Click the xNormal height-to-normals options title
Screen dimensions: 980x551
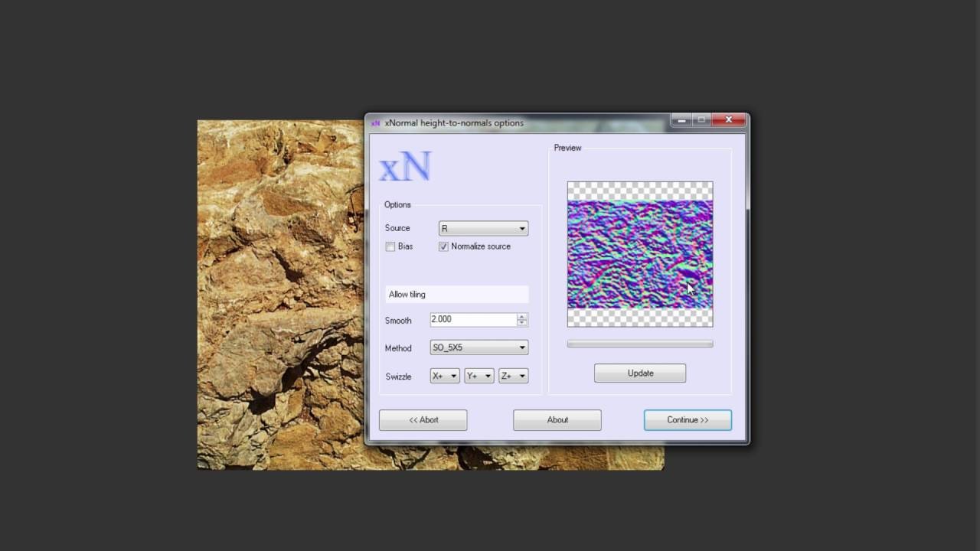454,123
